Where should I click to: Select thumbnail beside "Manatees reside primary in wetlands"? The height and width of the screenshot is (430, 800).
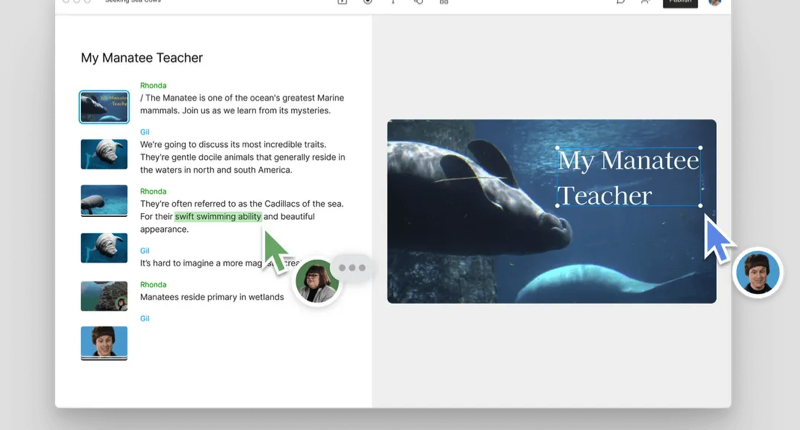[104, 296]
